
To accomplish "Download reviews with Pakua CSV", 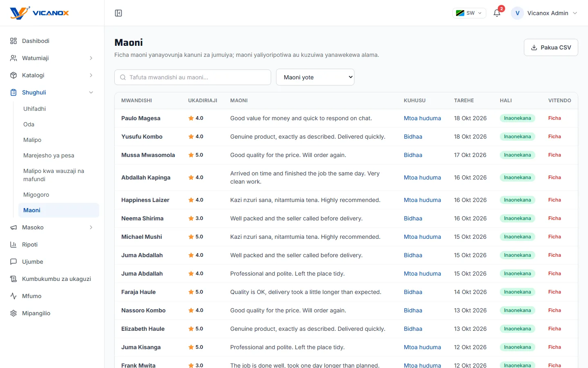I will coord(551,47).
